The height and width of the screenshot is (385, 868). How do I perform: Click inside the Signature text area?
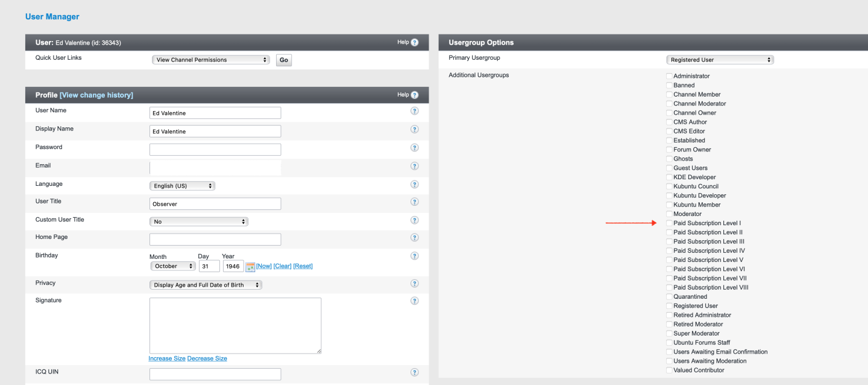point(235,325)
